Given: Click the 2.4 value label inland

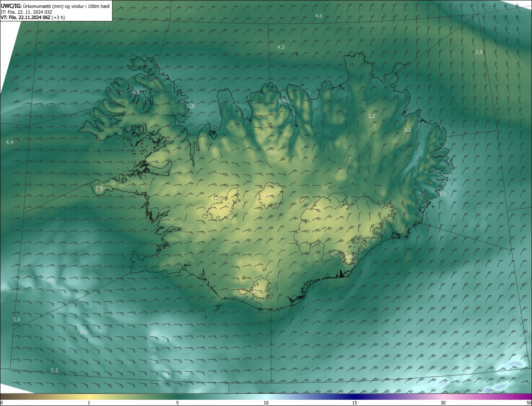Looking at the screenshot, I should pyautogui.click(x=273, y=153).
